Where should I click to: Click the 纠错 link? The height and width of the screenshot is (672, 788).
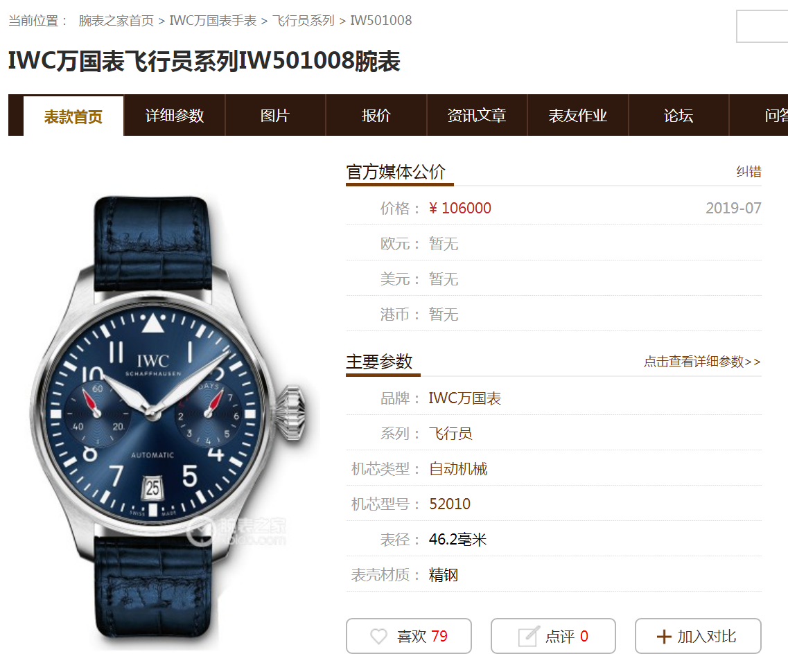[748, 172]
